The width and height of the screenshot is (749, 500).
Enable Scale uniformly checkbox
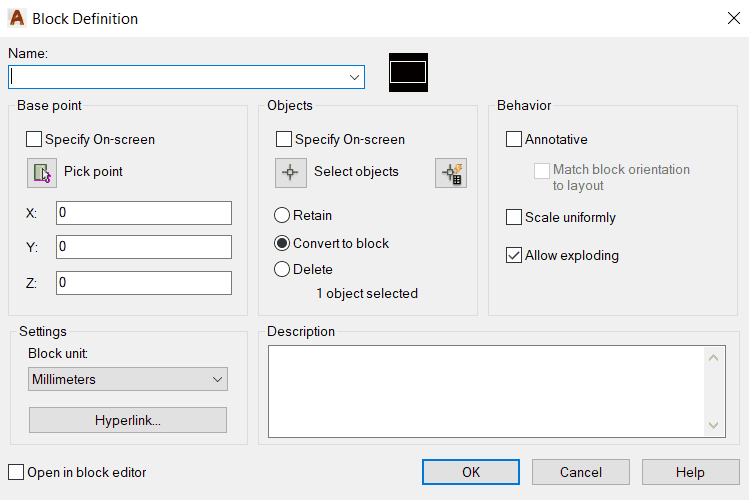(514, 217)
